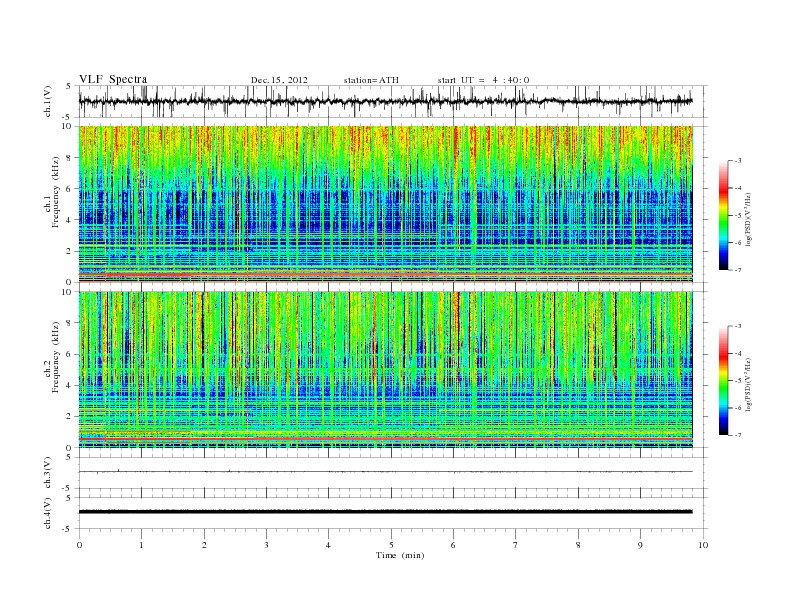This screenshot has width=792, height=612.
Task: Select the date text "Dec. 15, 2012"
Action: coord(279,80)
